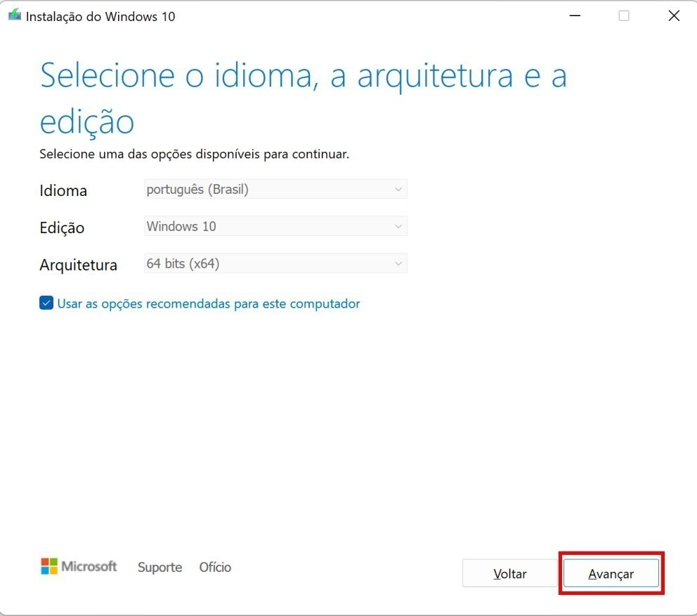Click the Windows setup icon in title bar
The width and height of the screenshot is (697, 616).
coord(14,15)
